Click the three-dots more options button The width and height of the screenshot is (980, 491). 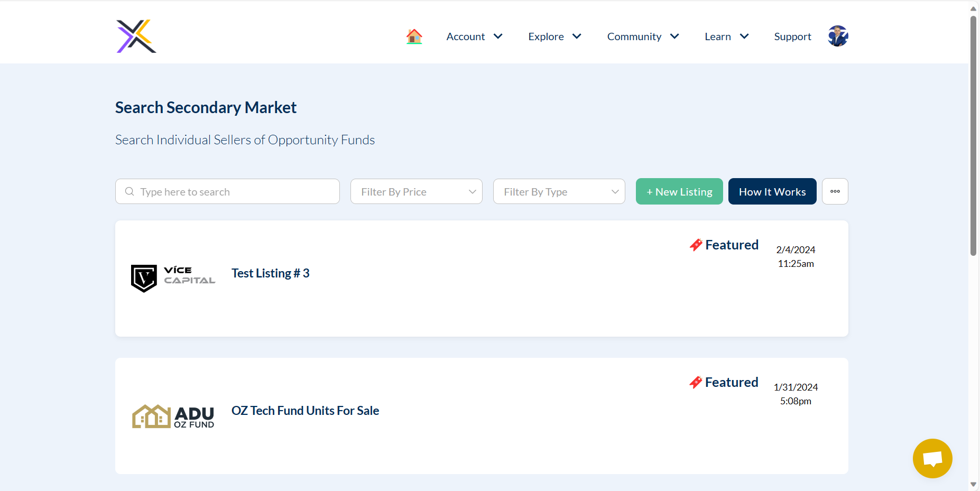click(x=835, y=191)
